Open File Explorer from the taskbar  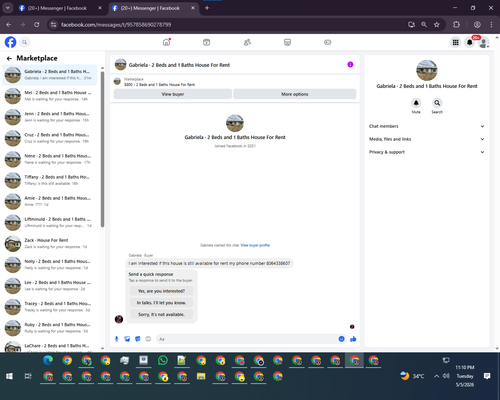click(x=201, y=376)
